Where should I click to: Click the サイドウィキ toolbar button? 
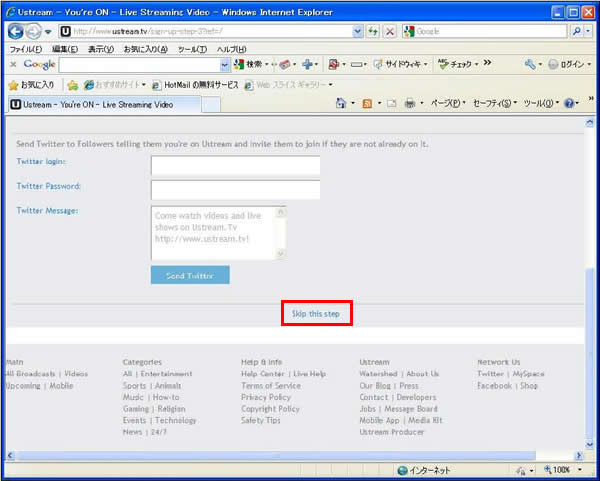400,64
